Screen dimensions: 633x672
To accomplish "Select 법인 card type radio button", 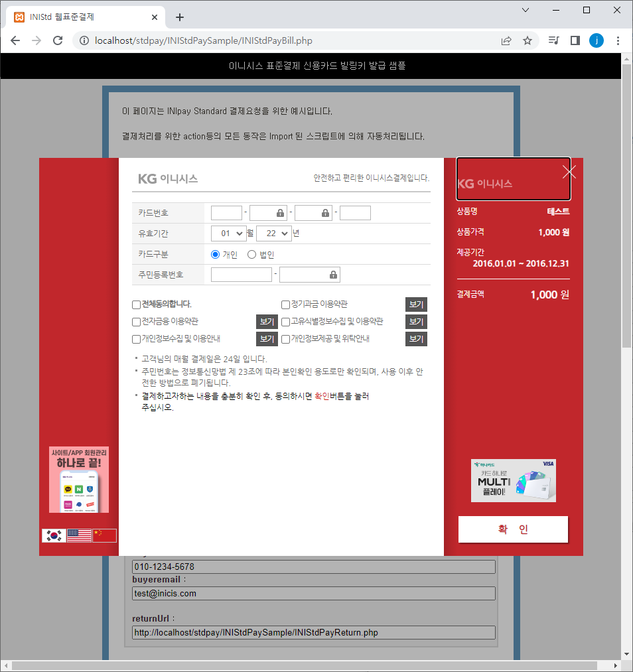I will pyautogui.click(x=252, y=255).
